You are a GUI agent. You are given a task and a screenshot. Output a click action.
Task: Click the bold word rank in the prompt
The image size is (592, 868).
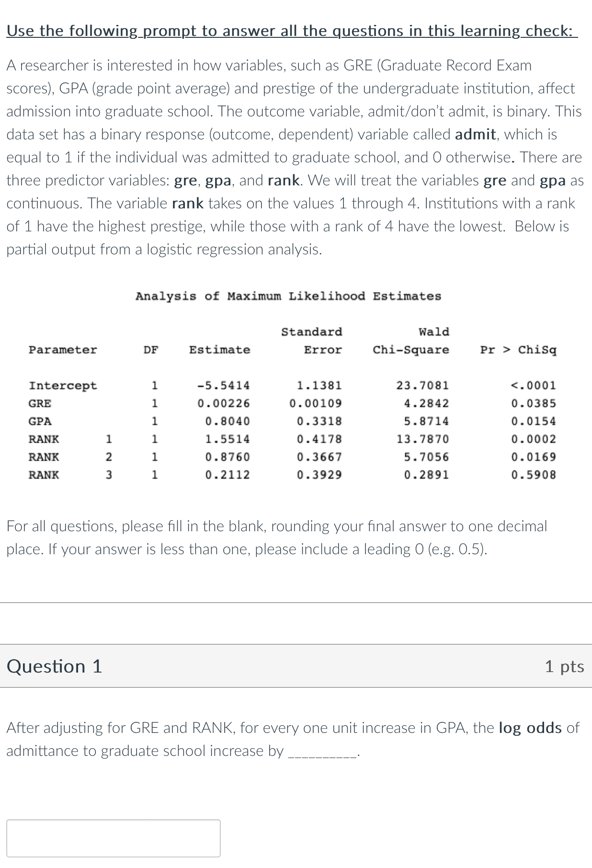click(189, 203)
